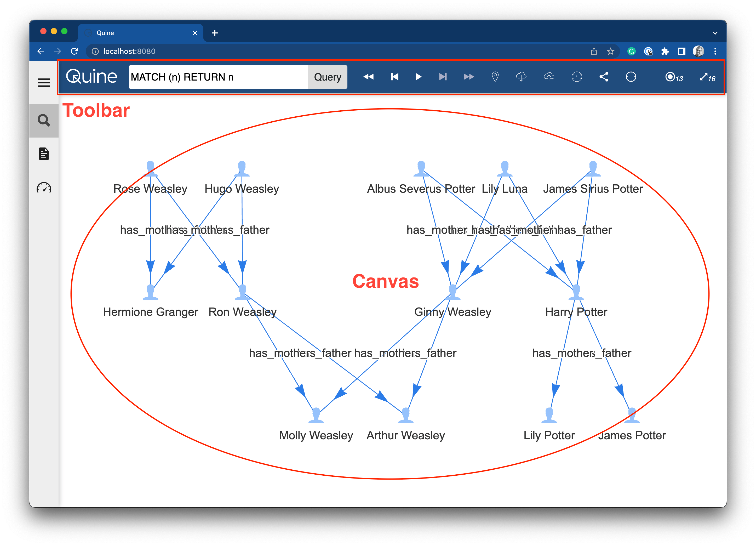The image size is (756, 546).
Task: Click the Harry Potter node
Action: (x=576, y=292)
